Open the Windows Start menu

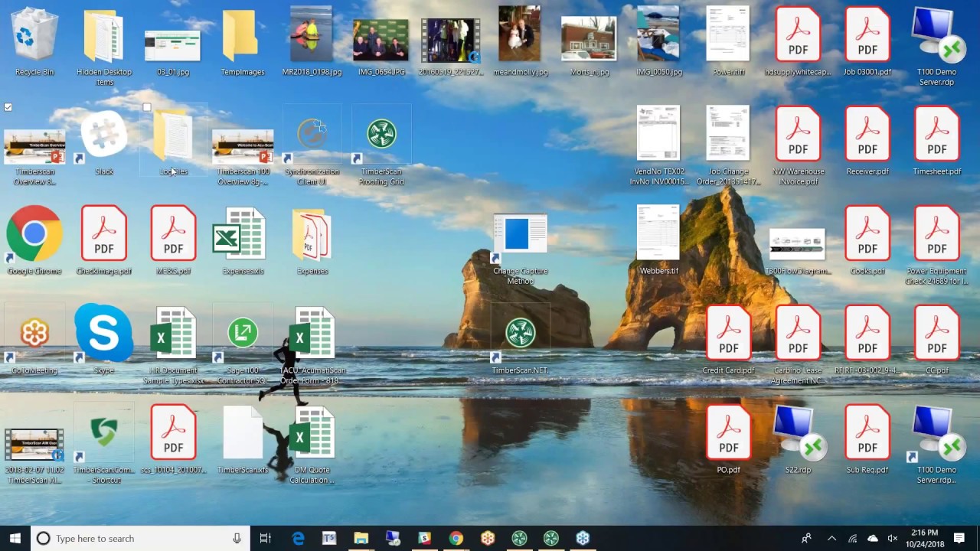(x=15, y=538)
